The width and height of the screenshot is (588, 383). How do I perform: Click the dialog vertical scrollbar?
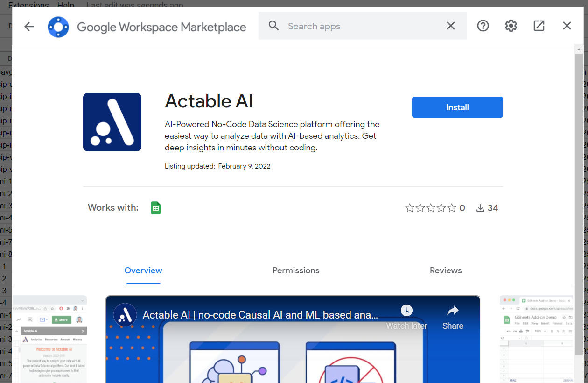[579, 206]
